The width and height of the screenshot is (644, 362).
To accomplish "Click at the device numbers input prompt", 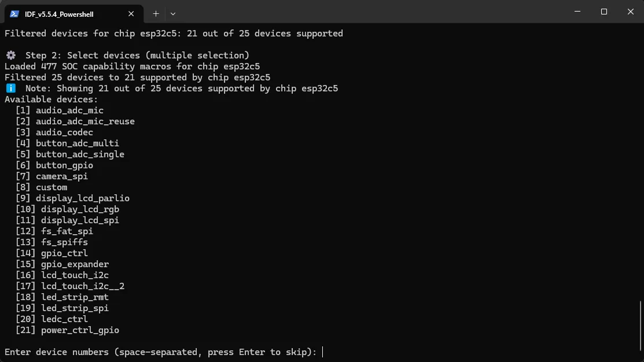I will coord(323,352).
